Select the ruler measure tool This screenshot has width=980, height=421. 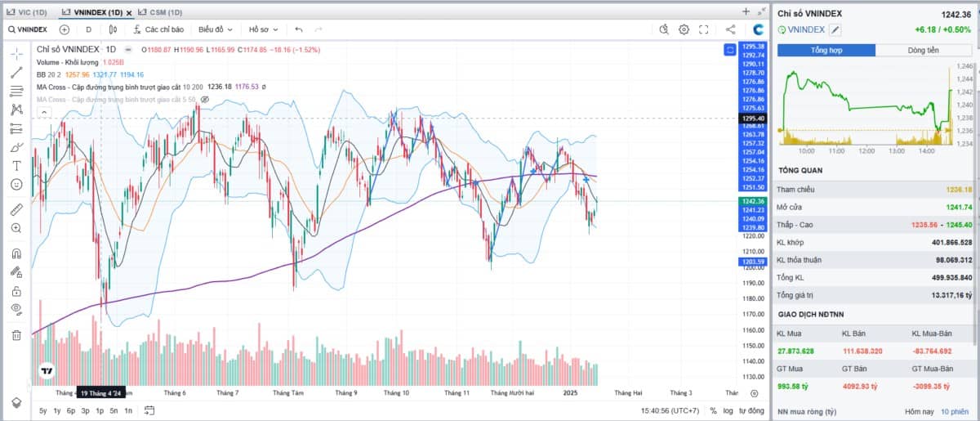pyautogui.click(x=16, y=209)
